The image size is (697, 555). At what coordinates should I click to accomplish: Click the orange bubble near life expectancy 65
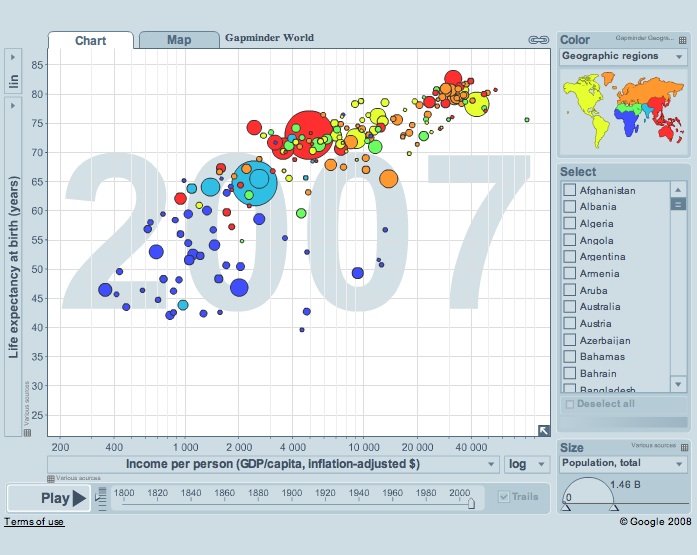[x=389, y=179]
